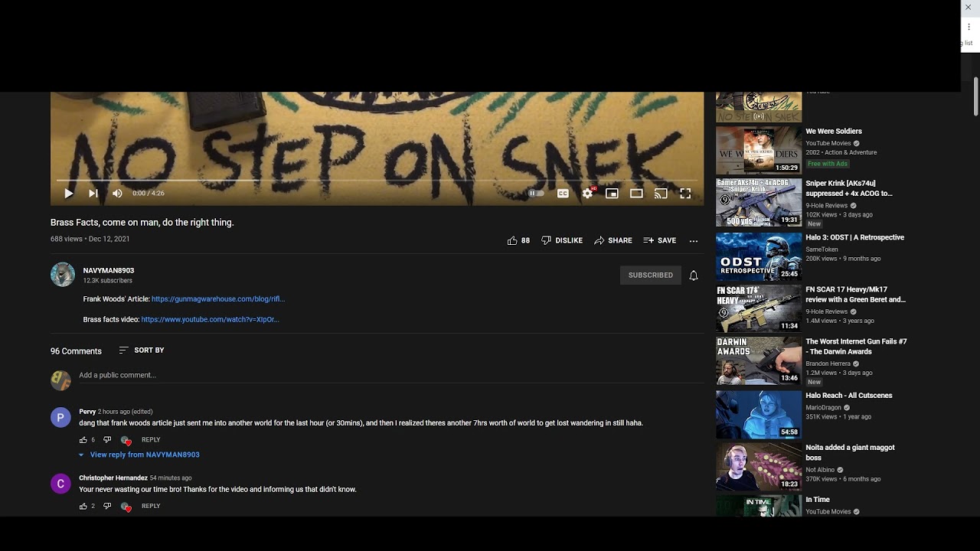This screenshot has width=980, height=551.
Task: Open the Halo 3: ODST Retrospective thumbnail
Action: 759,256
